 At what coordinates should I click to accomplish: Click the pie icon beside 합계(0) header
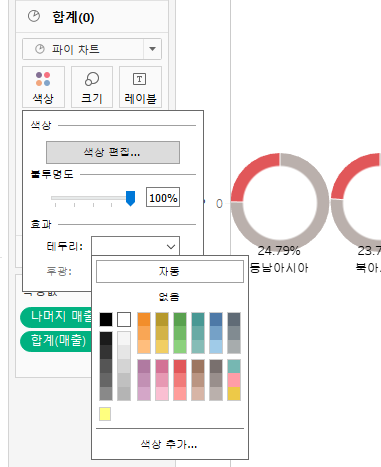tap(34, 16)
